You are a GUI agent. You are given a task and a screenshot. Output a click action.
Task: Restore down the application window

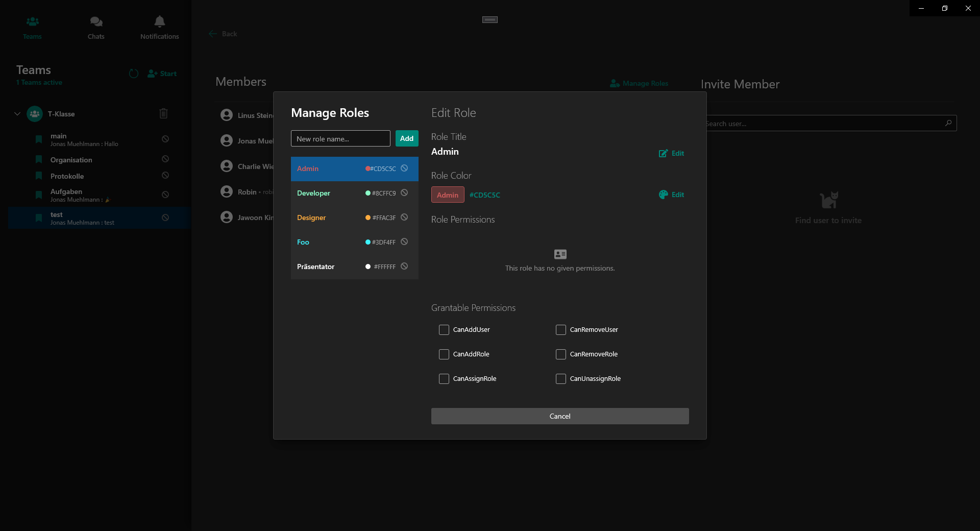coord(945,8)
